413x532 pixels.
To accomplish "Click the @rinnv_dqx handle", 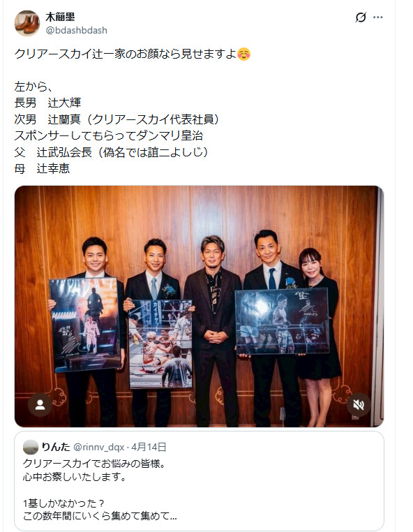I will tap(98, 448).
